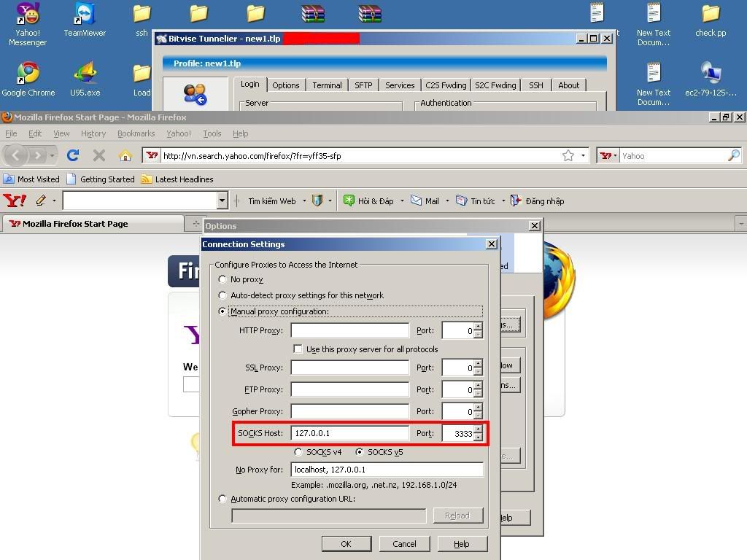The width and height of the screenshot is (747, 560).
Task: Click the Stop loading X icon
Action: click(x=99, y=155)
